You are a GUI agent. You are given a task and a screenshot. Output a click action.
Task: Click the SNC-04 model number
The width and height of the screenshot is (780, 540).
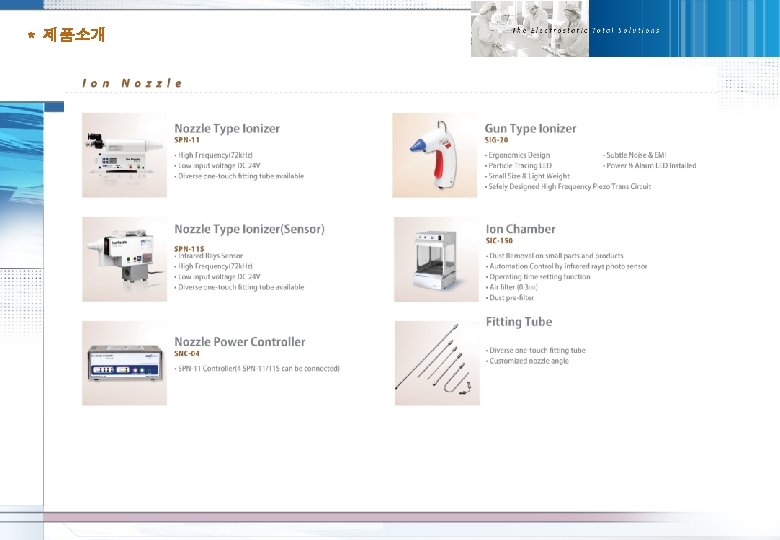(x=187, y=354)
